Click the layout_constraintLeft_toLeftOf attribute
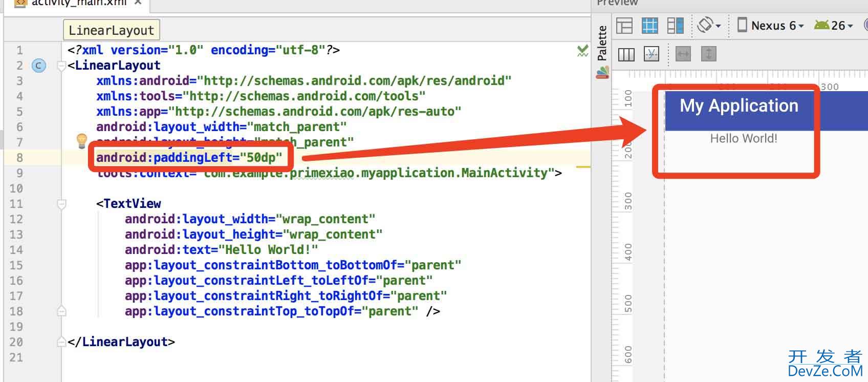 click(279, 281)
